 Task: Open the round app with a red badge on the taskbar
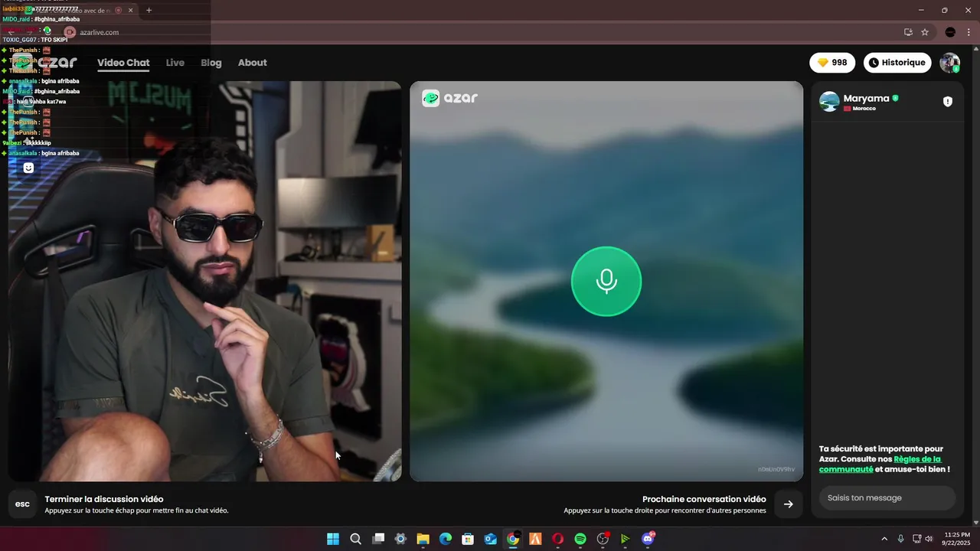tap(603, 539)
